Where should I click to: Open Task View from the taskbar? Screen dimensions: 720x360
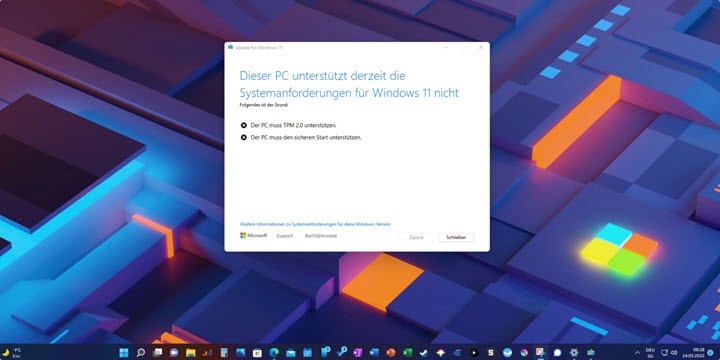point(158,353)
